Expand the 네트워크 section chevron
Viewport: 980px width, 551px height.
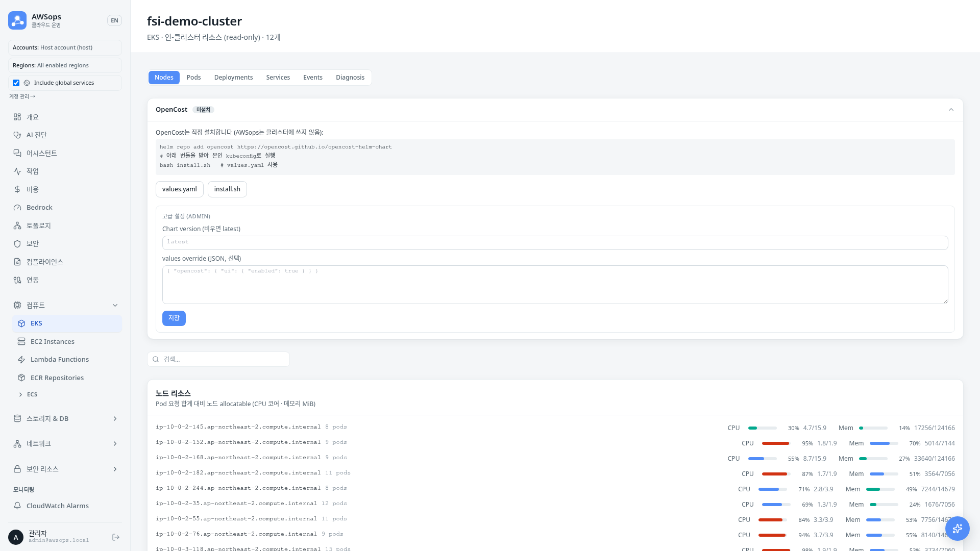pyautogui.click(x=115, y=444)
